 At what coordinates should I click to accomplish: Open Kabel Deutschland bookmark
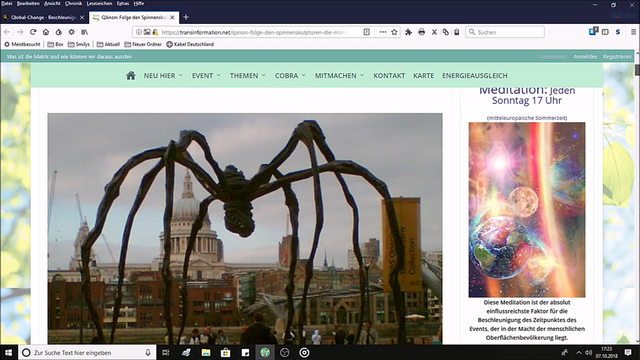click(x=190, y=44)
